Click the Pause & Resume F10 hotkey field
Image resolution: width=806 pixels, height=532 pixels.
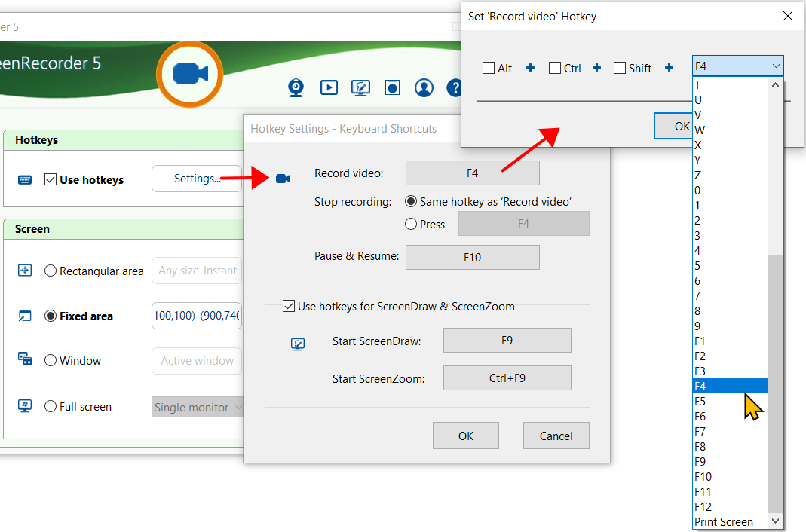pyautogui.click(x=472, y=258)
